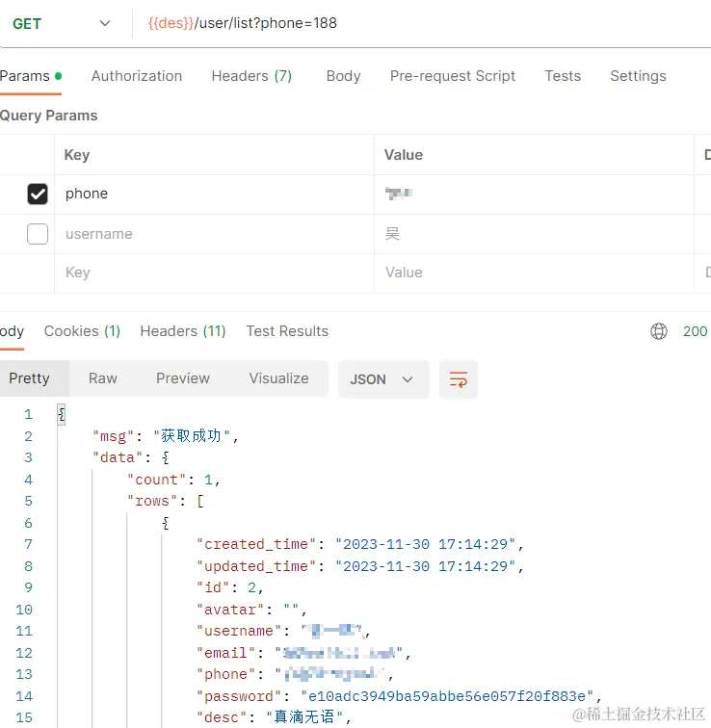
Task: Click the "desc" value 真滴无语
Action: coord(304,717)
